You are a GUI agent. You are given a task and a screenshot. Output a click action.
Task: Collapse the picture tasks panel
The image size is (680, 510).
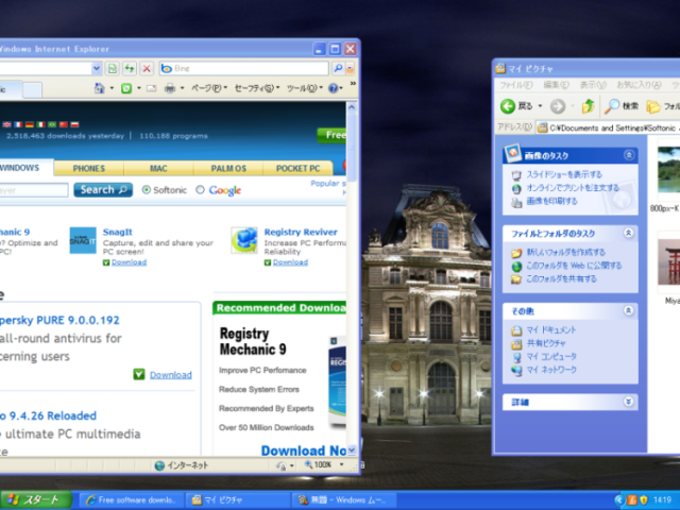click(x=628, y=155)
